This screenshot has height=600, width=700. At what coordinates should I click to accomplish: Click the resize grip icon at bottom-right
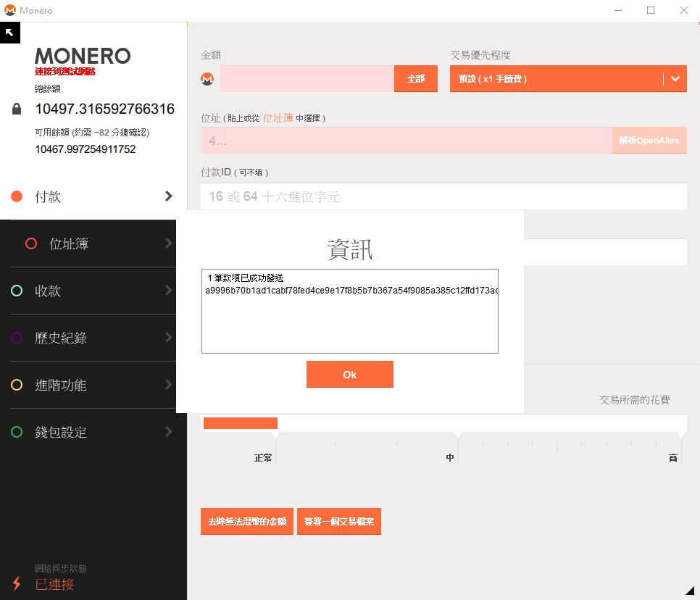click(690, 590)
